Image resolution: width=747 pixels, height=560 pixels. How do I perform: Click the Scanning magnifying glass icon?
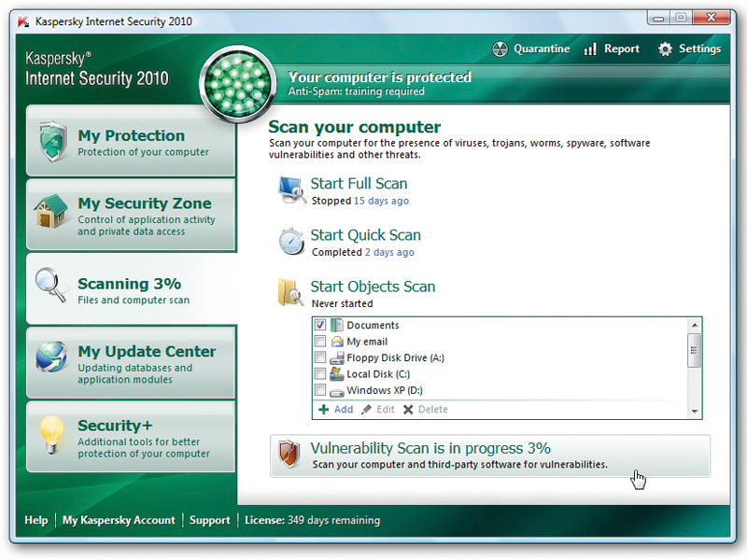pos(51,285)
